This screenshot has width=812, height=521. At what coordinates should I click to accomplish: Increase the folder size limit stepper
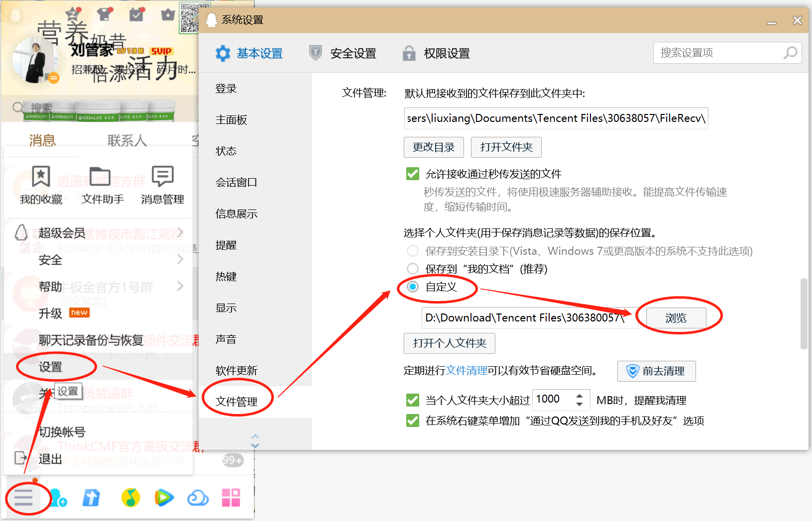pyautogui.click(x=580, y=396)
